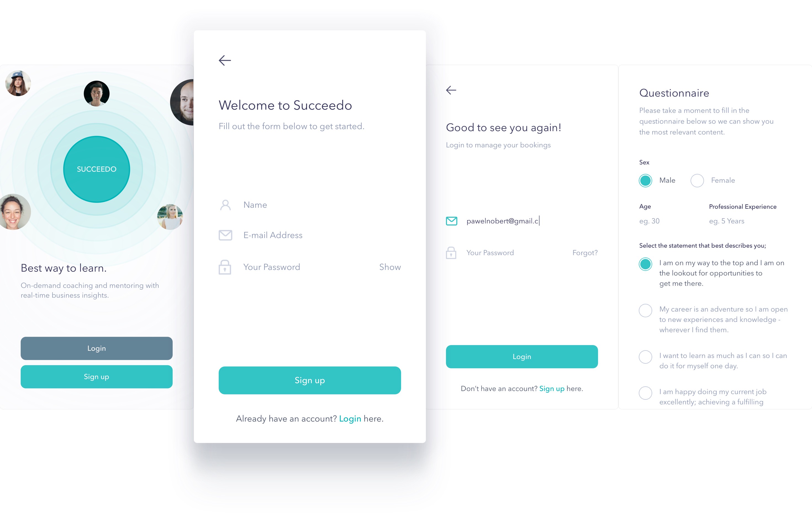Click the email envelope icon in signup form
This screenshot has width=812, height=520.
coord(225,235)
